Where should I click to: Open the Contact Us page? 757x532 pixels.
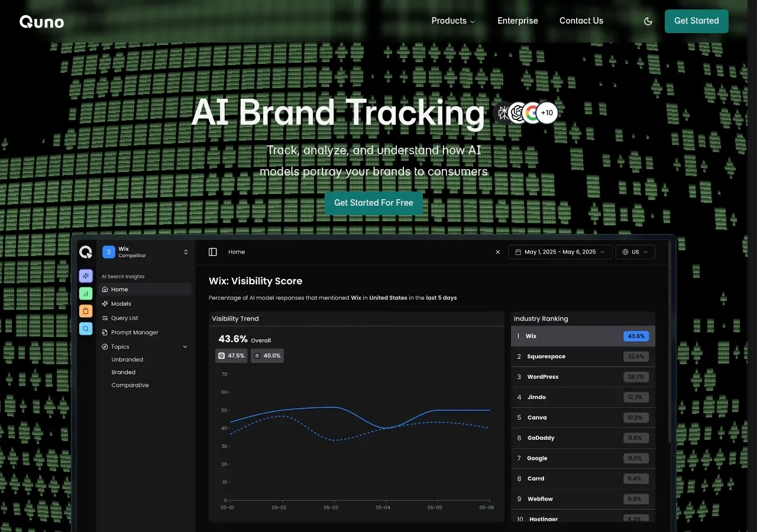[581, 21]
